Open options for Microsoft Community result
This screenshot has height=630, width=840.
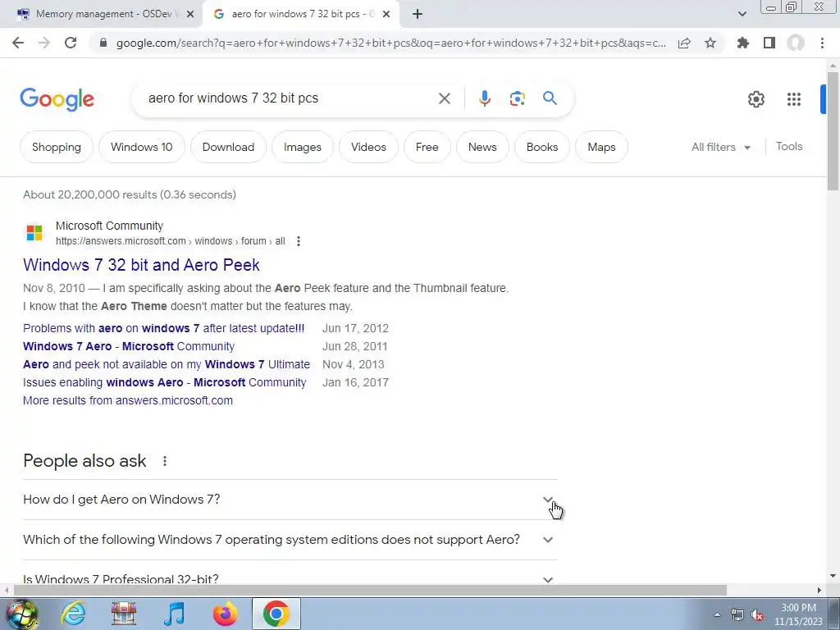[x=299, y=241]
